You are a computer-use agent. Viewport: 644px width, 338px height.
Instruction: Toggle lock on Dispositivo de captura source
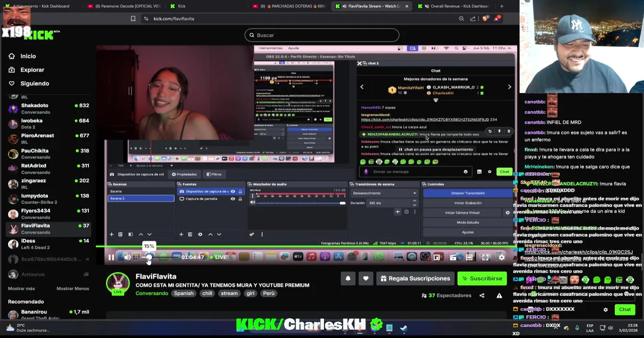coord(240,192)
